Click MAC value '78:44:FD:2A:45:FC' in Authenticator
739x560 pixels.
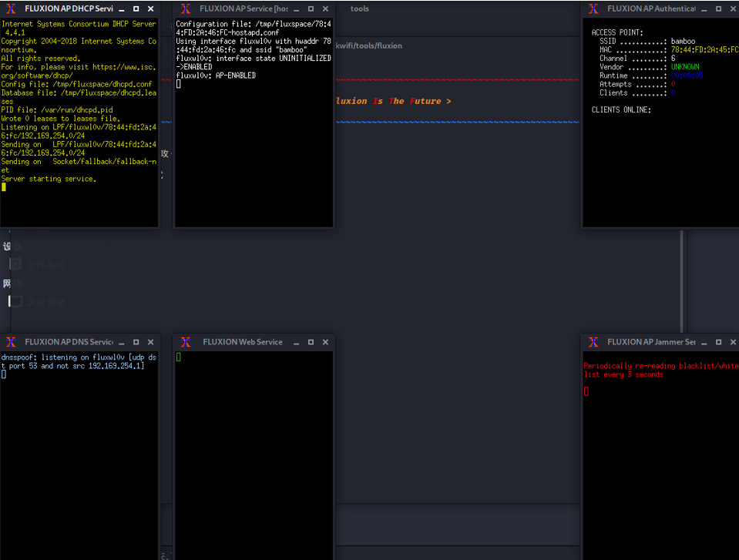click(704, 49)
